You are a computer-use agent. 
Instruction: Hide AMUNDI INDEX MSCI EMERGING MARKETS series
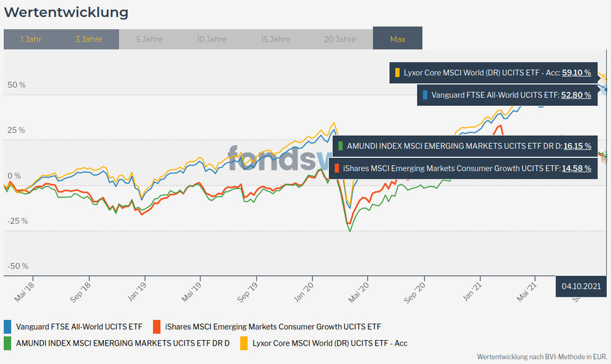122,343
